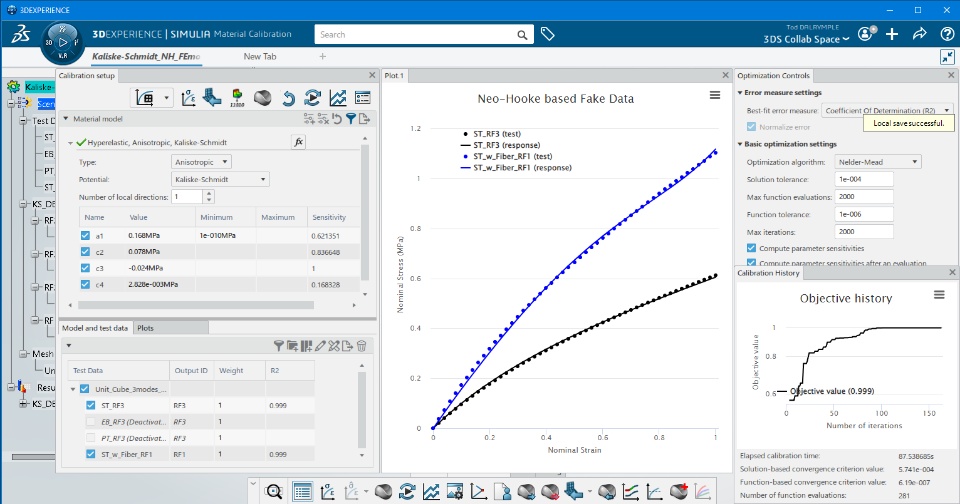This screenshot has width=960, height=504.
Task: Click the Max function evaluations field
Action: 864,197
